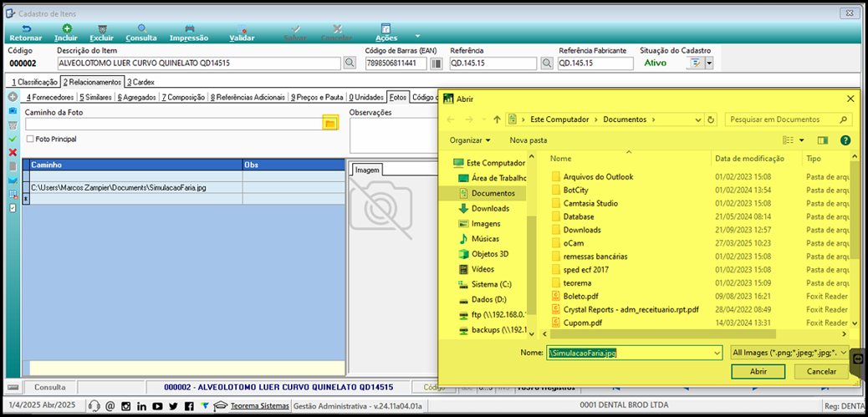Click the Impressão printer button
This screenshot has height=417, width=868.
pos(189,33)
